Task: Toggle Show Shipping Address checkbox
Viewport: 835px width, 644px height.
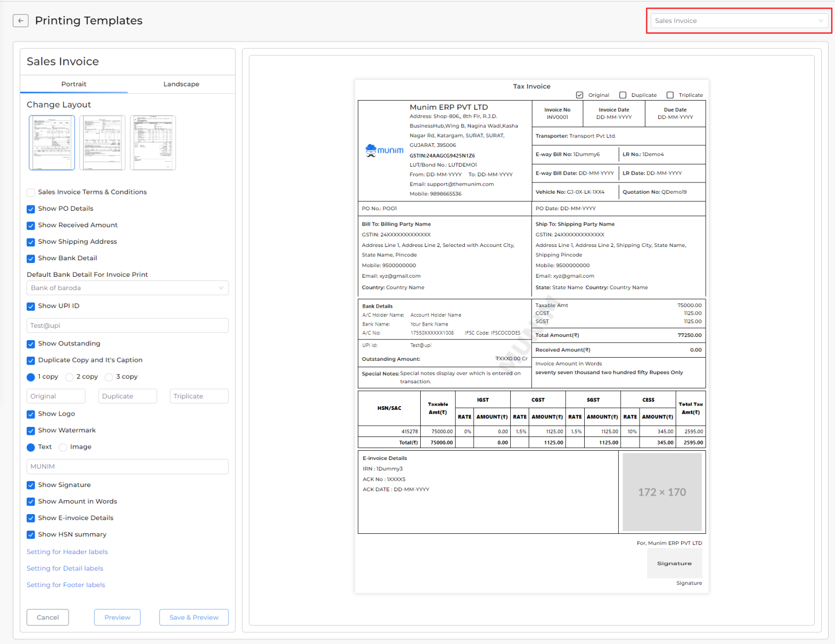Action: click(x=31, y=242)
